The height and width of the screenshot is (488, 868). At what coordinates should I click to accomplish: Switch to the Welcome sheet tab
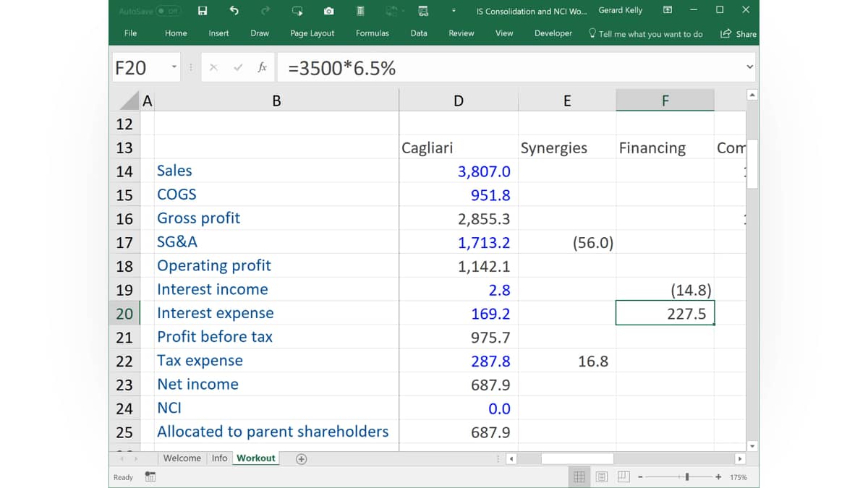(182, 458)
